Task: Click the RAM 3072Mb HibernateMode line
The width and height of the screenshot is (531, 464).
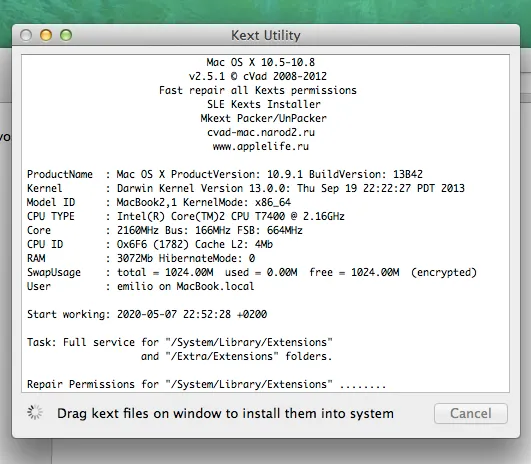Action: coord(141,258)
